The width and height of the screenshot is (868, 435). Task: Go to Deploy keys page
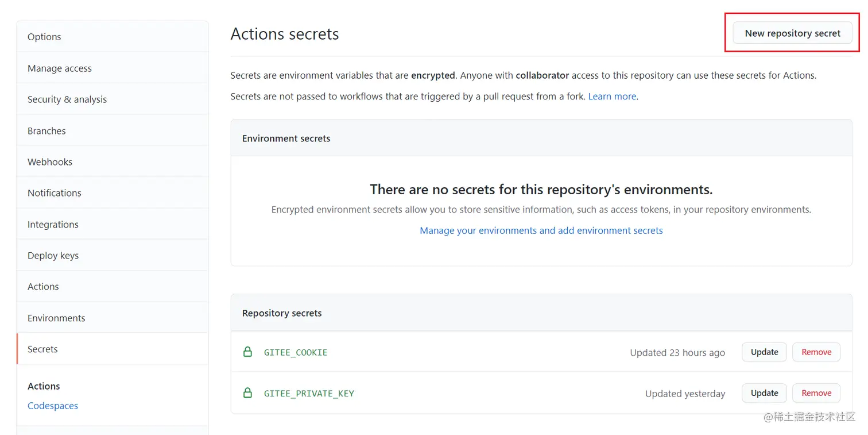tap(53, 256)
